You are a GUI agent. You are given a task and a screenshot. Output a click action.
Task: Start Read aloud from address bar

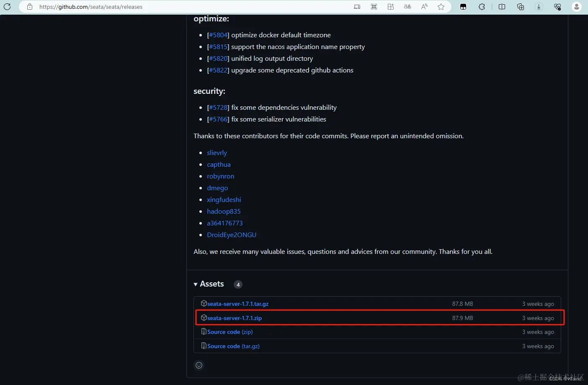[424, 7]
